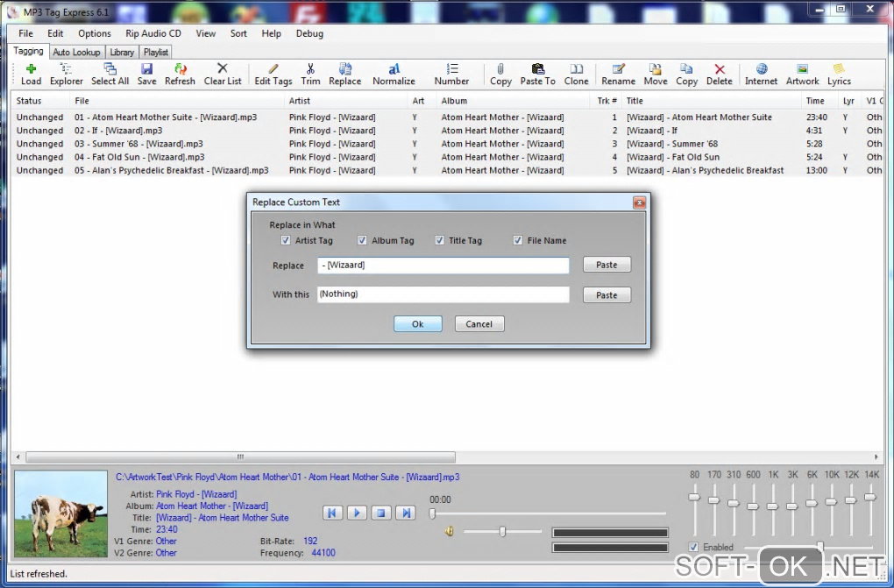Open the Edit Tags tool
This screenshot has height=588, width=894.
273,74
